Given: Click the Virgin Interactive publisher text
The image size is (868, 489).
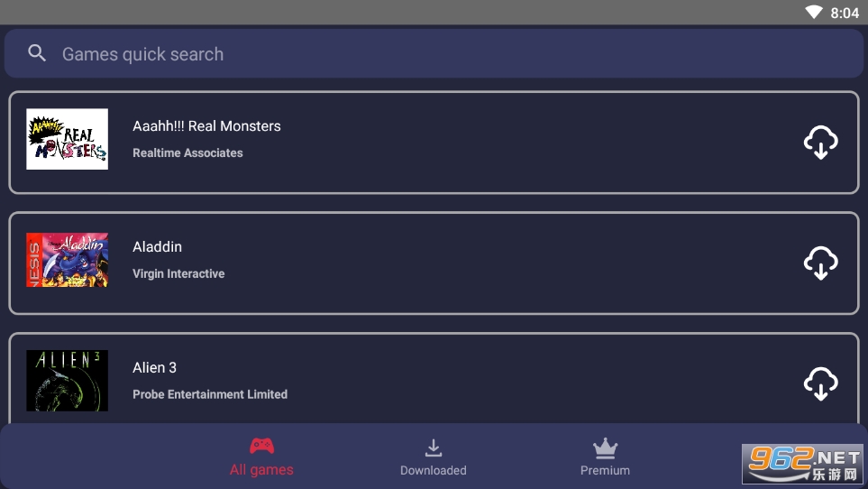Looking at the screenshot, I should (x=178, y=273).
